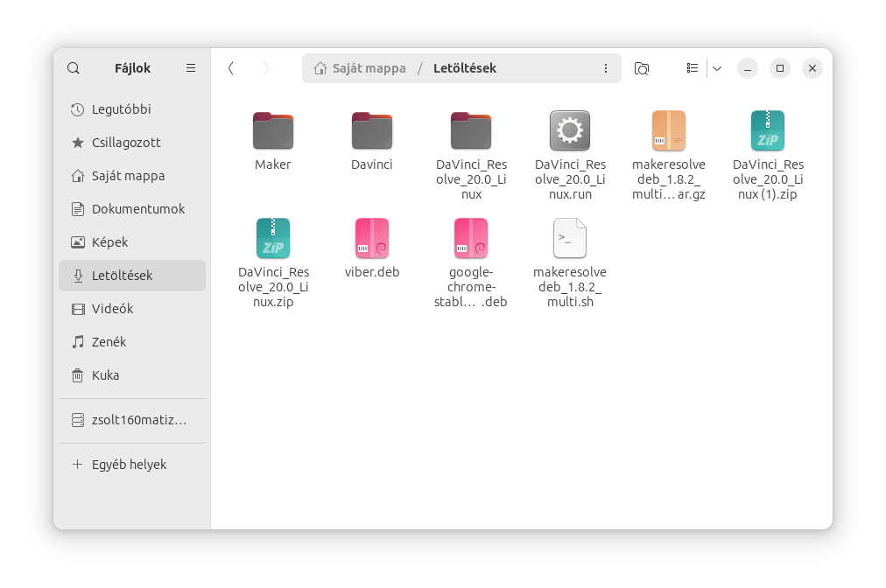The height and width of the screenshot is (588, 886).
Task: Open zsolt160matiz network location in sidebar
Action: [x=138, y=420]
